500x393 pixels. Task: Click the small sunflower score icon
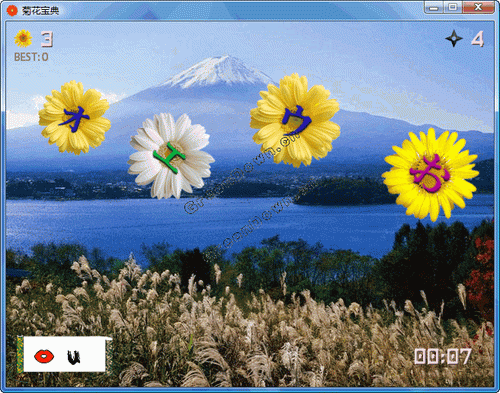click(x=23, y=39)
